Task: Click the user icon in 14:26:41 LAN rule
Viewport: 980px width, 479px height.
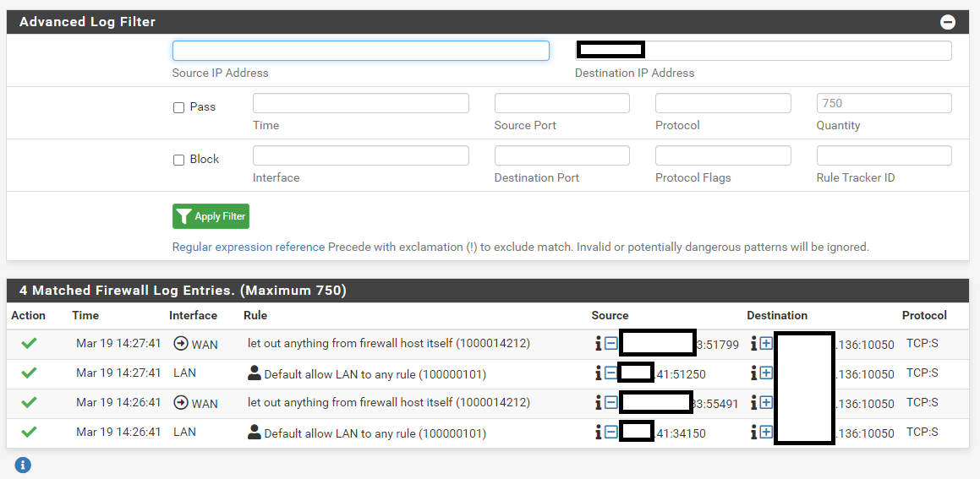Action: tap(255, 433)
